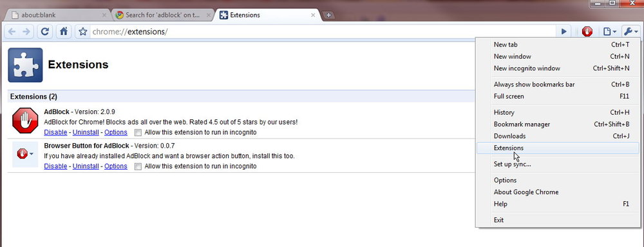Screen dimensions: 644x247
Task: Click the AdBlock toolbar button
Action: [587, 32]
